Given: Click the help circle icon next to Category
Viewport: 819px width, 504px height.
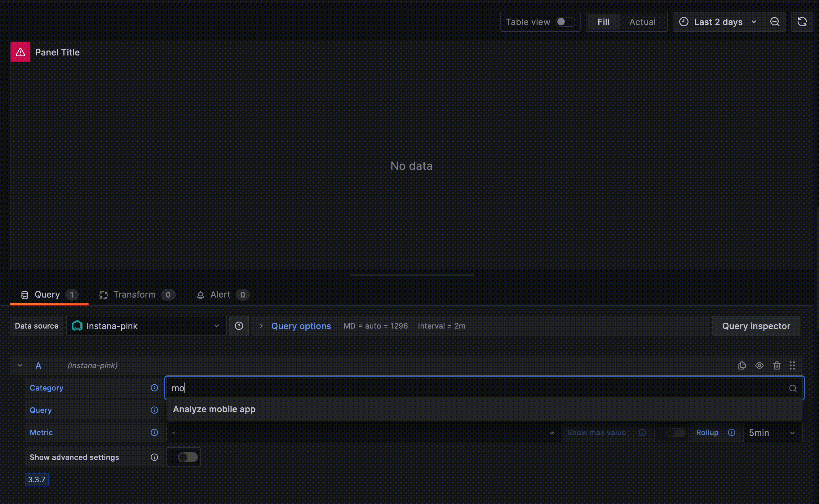Looking at the screenshot, I should coord(154,388).
